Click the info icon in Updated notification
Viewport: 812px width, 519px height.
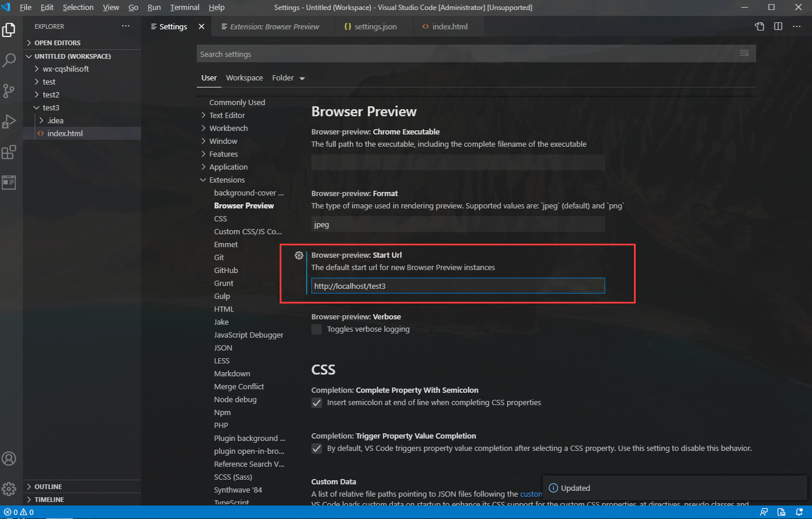tap(553, 488)
